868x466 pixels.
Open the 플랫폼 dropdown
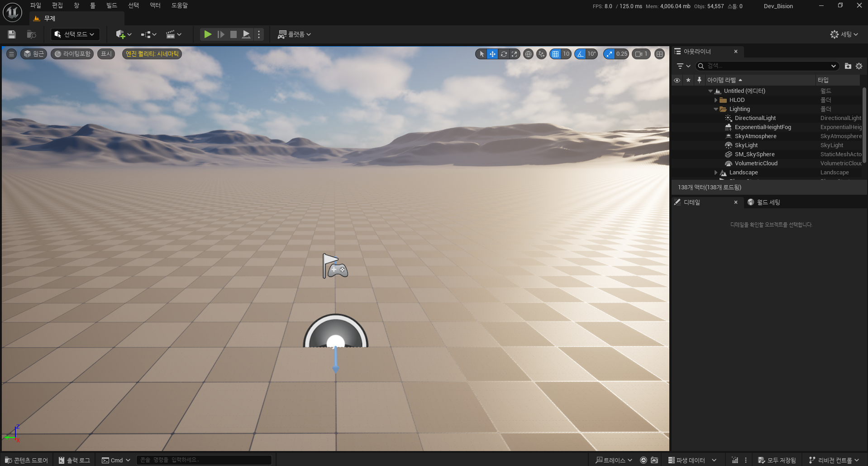point(294,34)
